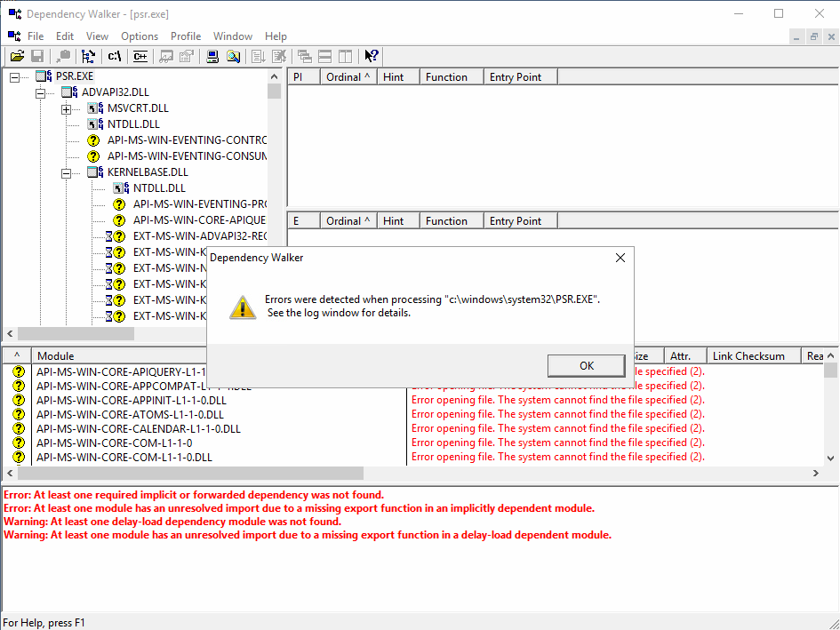Click the Copy toolbar icon

click(x=64, y=56)
